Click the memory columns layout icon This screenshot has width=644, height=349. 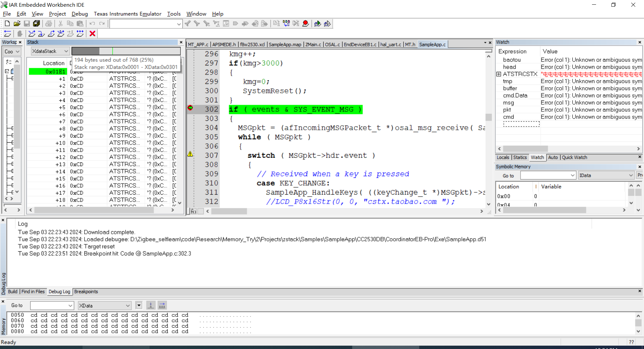[162, 305]
